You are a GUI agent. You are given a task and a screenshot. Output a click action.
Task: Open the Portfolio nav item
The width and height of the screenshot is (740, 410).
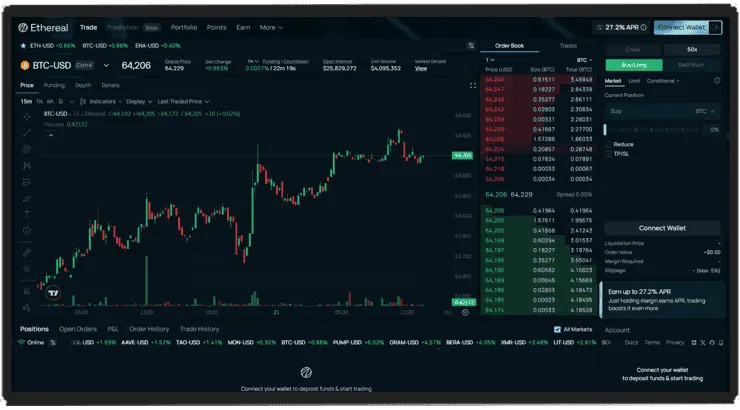click(x=184, y=27)
